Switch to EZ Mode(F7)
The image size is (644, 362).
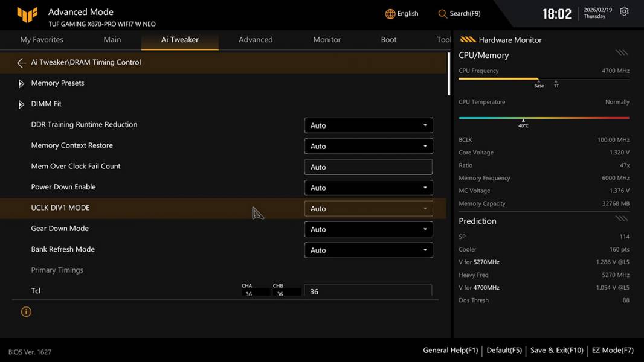[613, 350]
